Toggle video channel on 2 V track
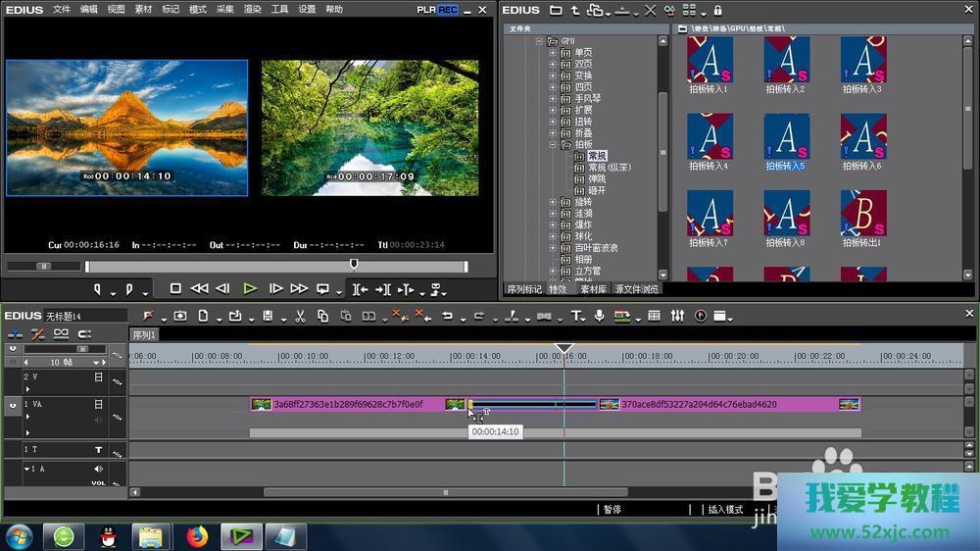980x551 pixels. point(98,376)
